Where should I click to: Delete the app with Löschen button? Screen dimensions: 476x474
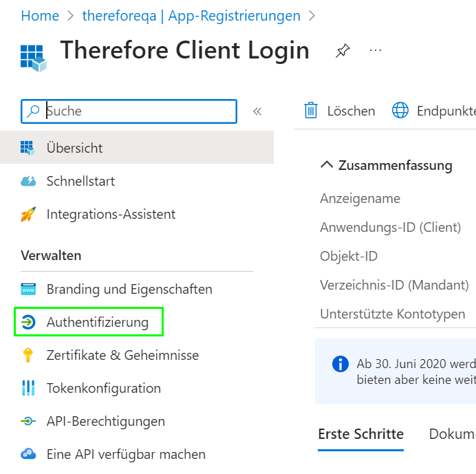339,111
